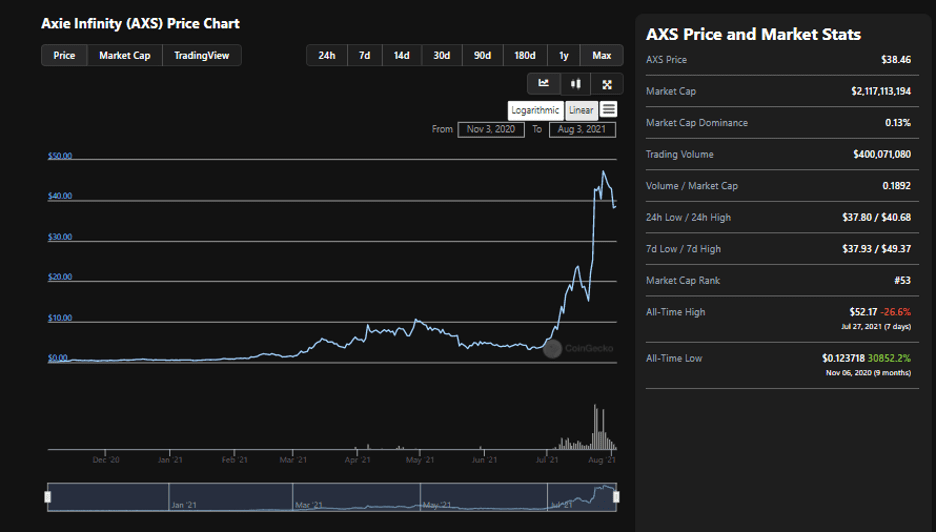Select the Price tab
936x532 pixels.
64,55
